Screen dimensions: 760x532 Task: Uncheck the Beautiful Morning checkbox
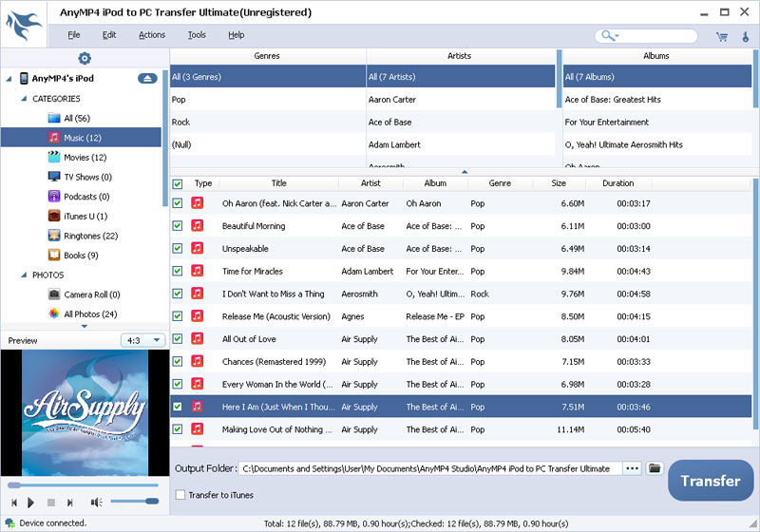(x=178, y=225)
